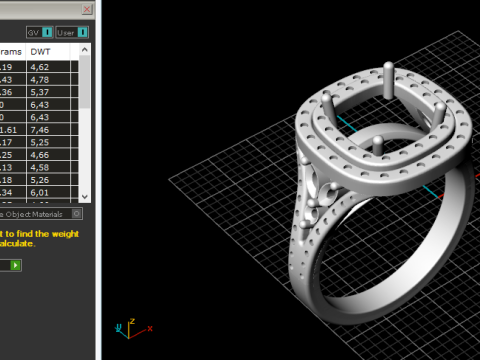Select the grams cell ending .36
Image resolution: width=480 pixels, height=360 pixels.
(13, 92)
